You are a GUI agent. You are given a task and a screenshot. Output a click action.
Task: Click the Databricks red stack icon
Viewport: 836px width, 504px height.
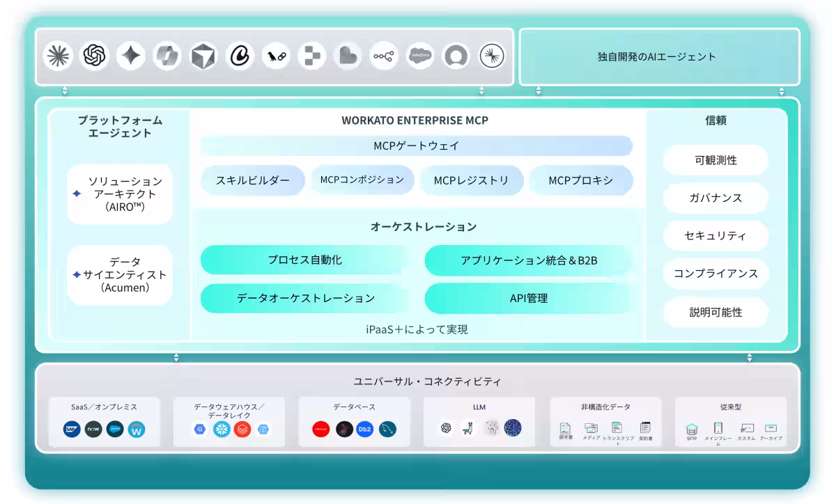(242, 430)
